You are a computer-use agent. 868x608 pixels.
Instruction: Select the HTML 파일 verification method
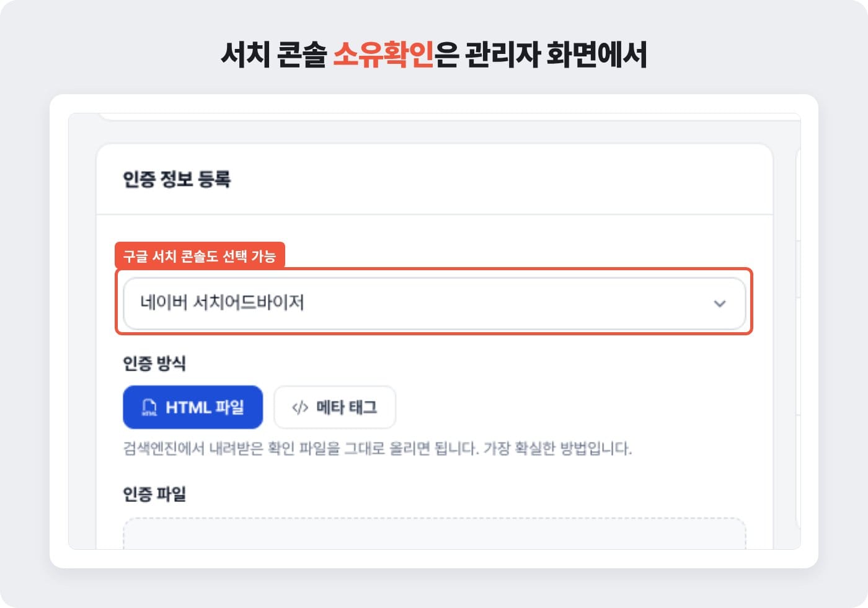tap(193, 407)
